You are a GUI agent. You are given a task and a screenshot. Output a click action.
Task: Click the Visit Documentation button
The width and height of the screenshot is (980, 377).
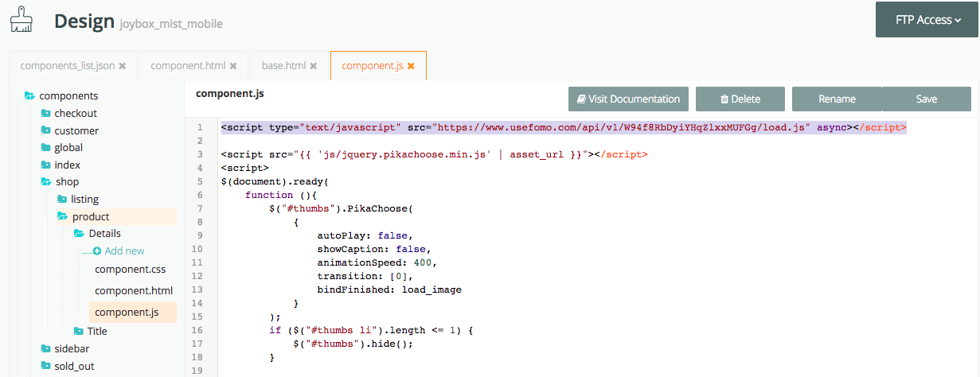point(628,99)
